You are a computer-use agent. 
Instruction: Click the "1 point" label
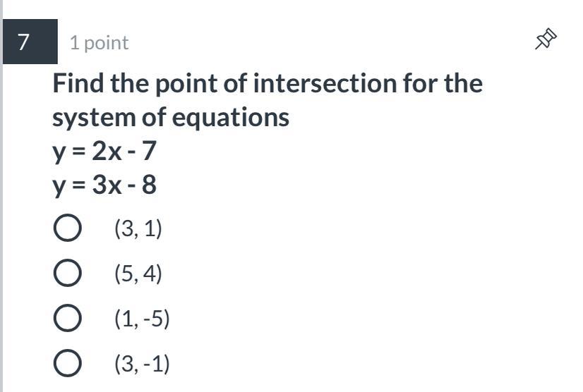click(99, 43)
